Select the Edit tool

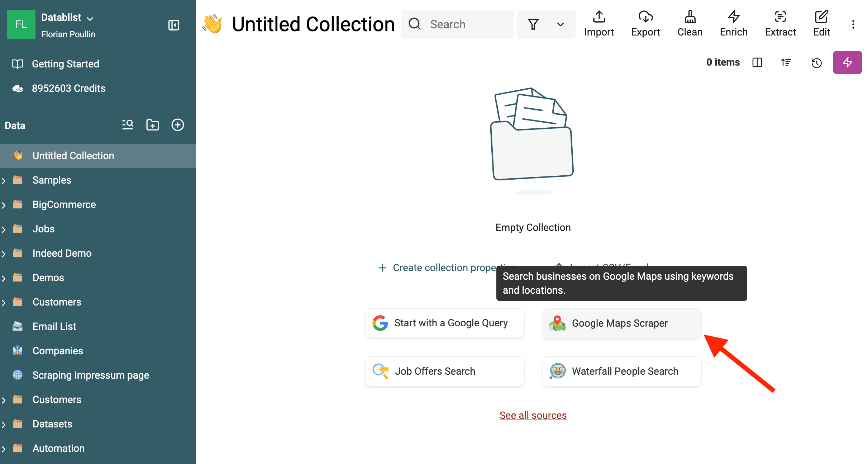821,23
